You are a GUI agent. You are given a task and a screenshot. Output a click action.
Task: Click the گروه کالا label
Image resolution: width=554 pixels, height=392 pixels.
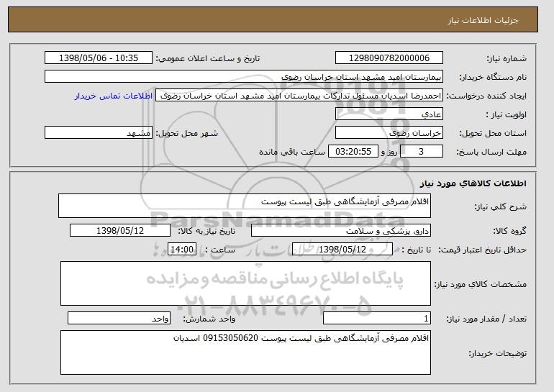pos(509,231)
